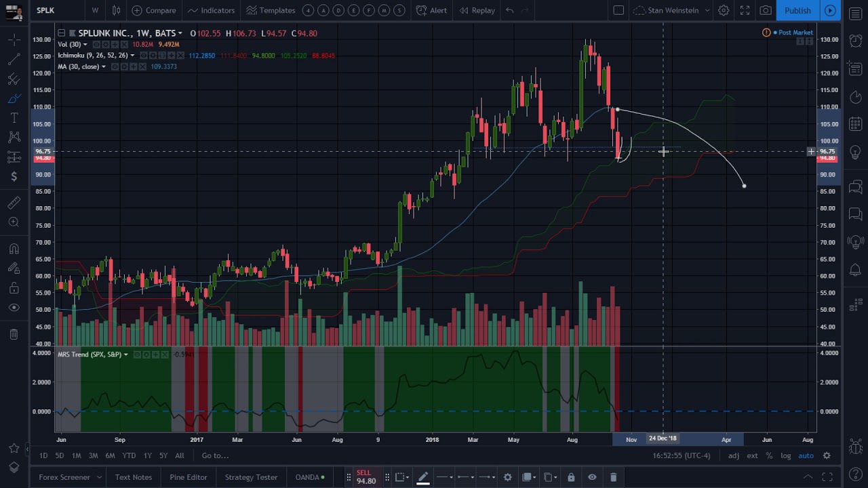This screenshot has height=488, width=868.
Task: Open chart settings gear in top bar
Action: coord(724,10)
